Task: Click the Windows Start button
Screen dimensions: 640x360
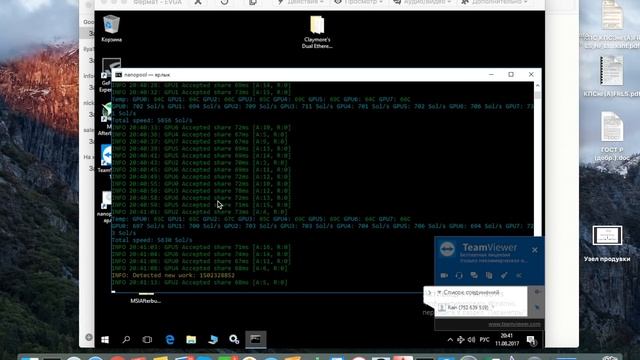Action: pyautogui.click(x=105, y=340)
